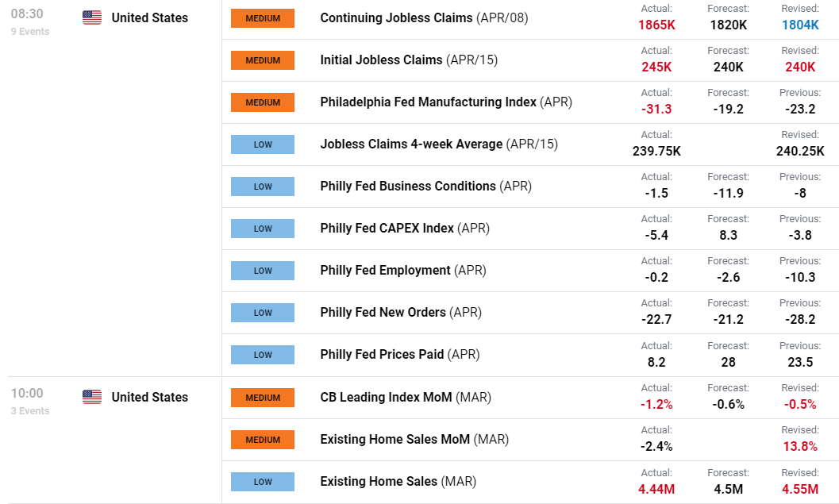Image resolution: width=839 pixels, height=504 pixels.
Task: Click the revised 1804K value
Action: [x=800, y=25]
